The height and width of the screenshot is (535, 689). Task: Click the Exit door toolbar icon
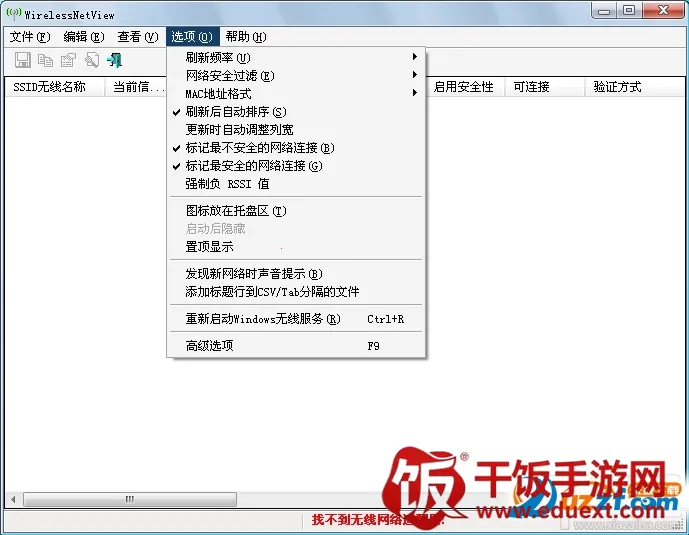pos(115,61)
